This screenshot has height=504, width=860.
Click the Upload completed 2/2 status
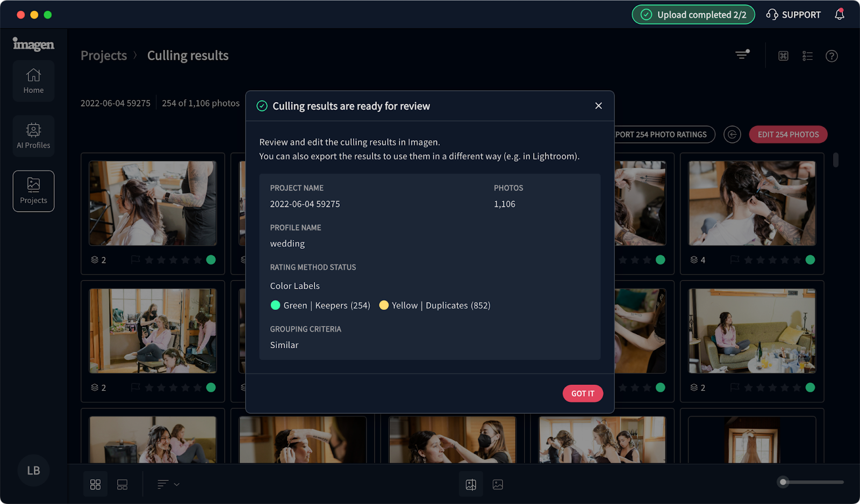pos(693,15)
